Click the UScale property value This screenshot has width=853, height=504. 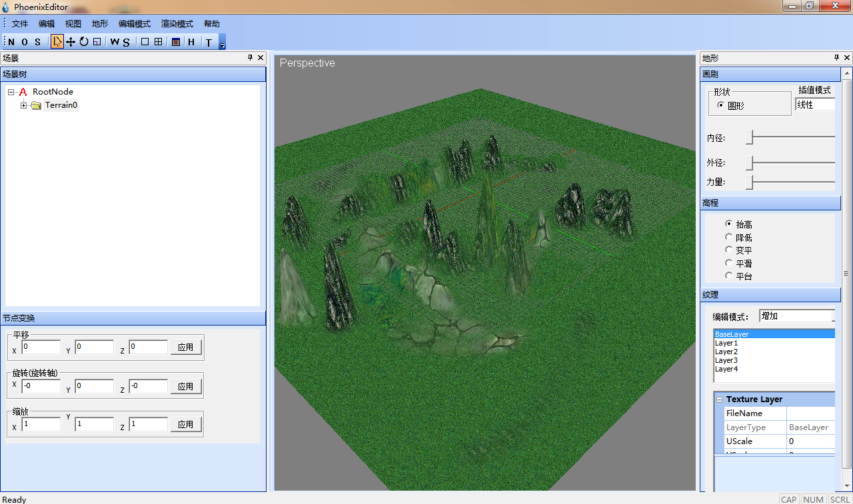811,441
